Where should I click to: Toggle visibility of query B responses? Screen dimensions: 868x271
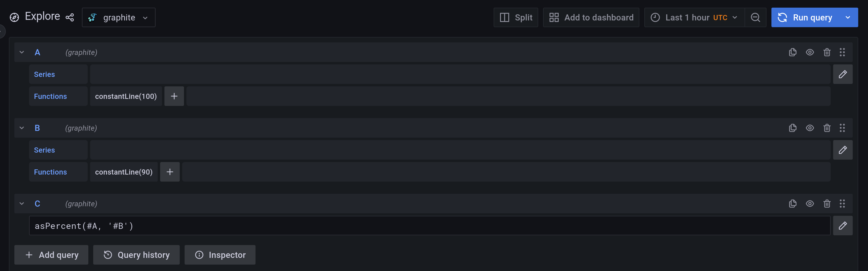[810, 128]
